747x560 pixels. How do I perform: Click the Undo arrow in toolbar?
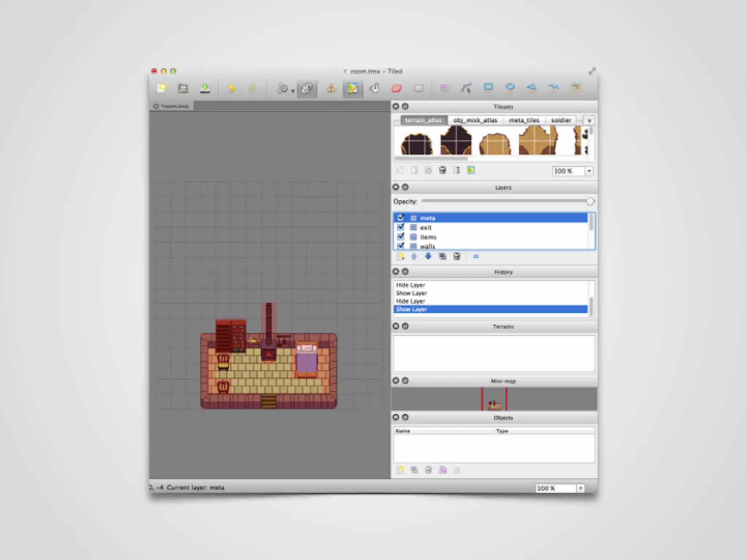pos(232,89)
